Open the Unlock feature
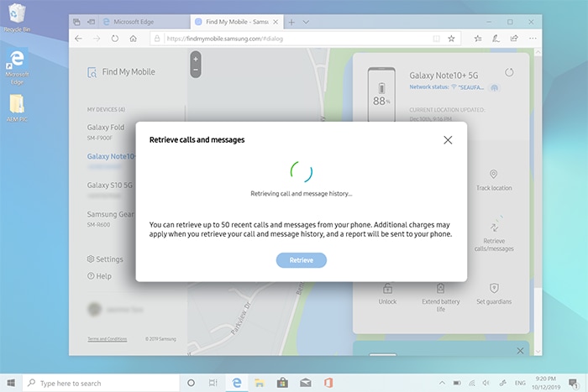This screenshot has width=588, height=392. click(387, 294)
